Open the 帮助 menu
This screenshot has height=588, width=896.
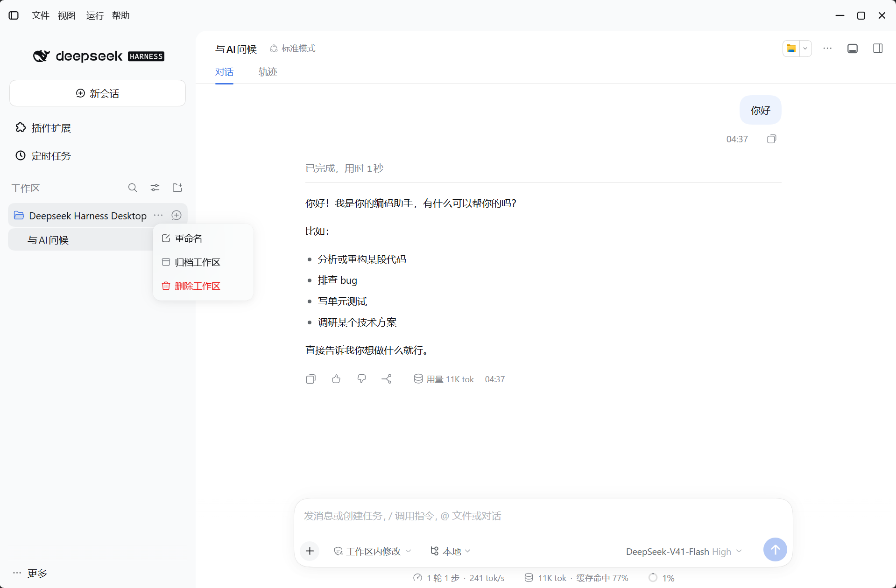[120, 15]
